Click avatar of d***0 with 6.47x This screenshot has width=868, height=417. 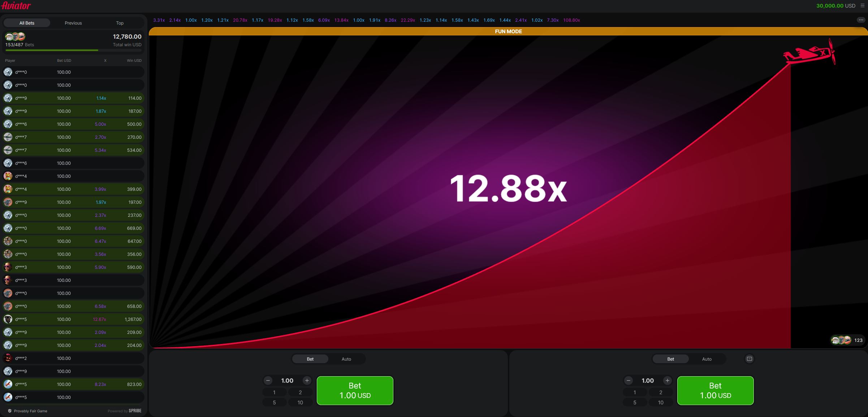click(x=8, y=241)
